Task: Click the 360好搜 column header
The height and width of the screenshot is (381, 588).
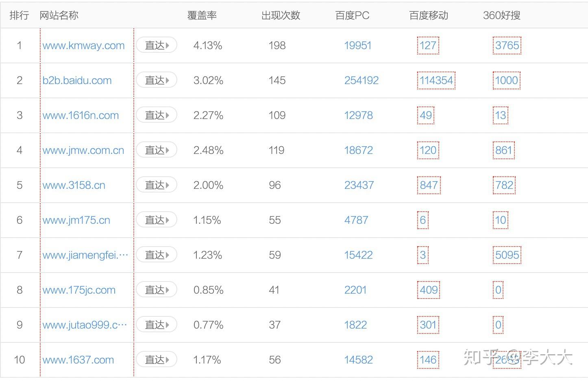Action: [502, 15]
